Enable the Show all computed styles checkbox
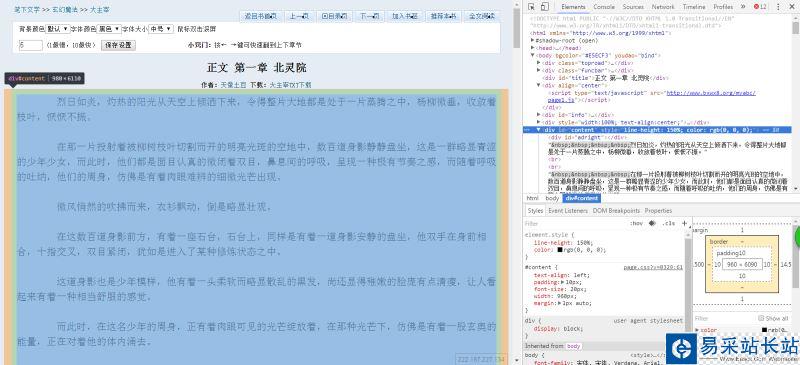Viewport: 800px width, 365px height. tap(761, 318)
